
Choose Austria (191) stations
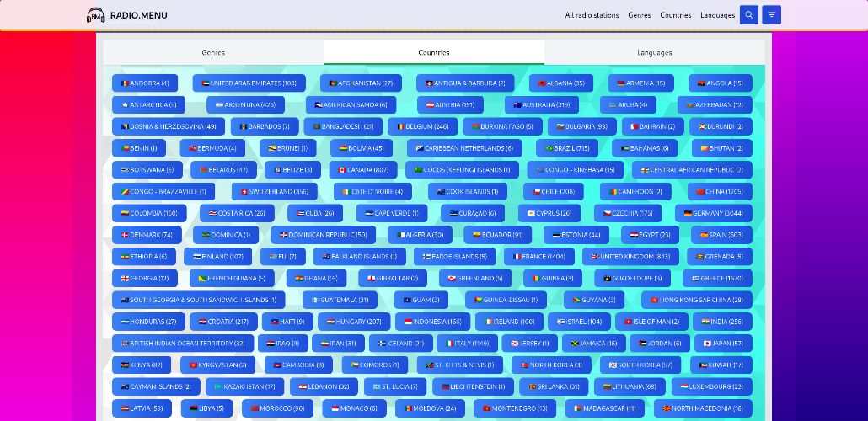[450, 104]
